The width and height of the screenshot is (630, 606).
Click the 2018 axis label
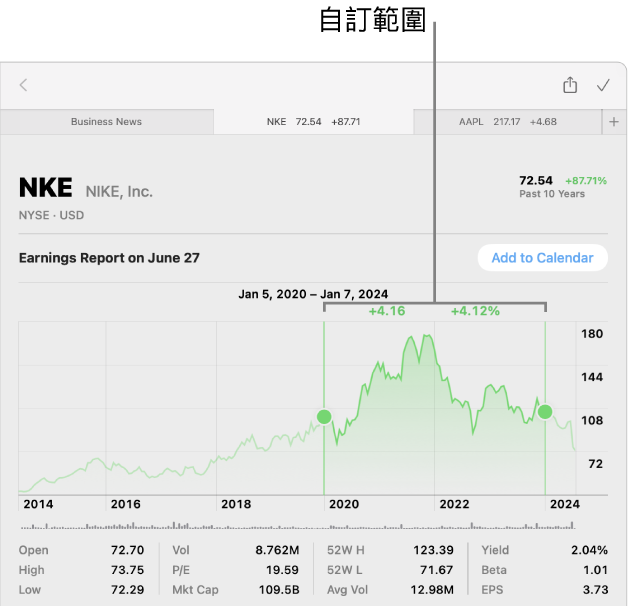(236, 504)
